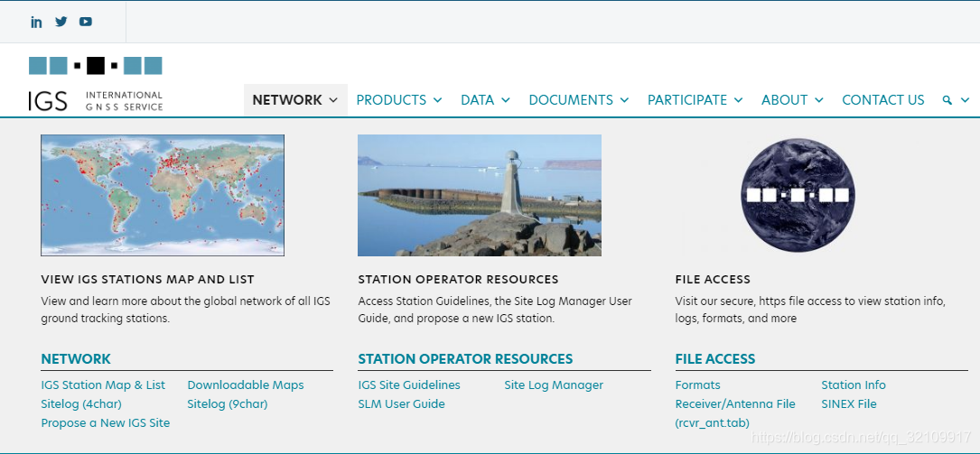Open the DOCUMENTS menu item

tap(571, 100)
